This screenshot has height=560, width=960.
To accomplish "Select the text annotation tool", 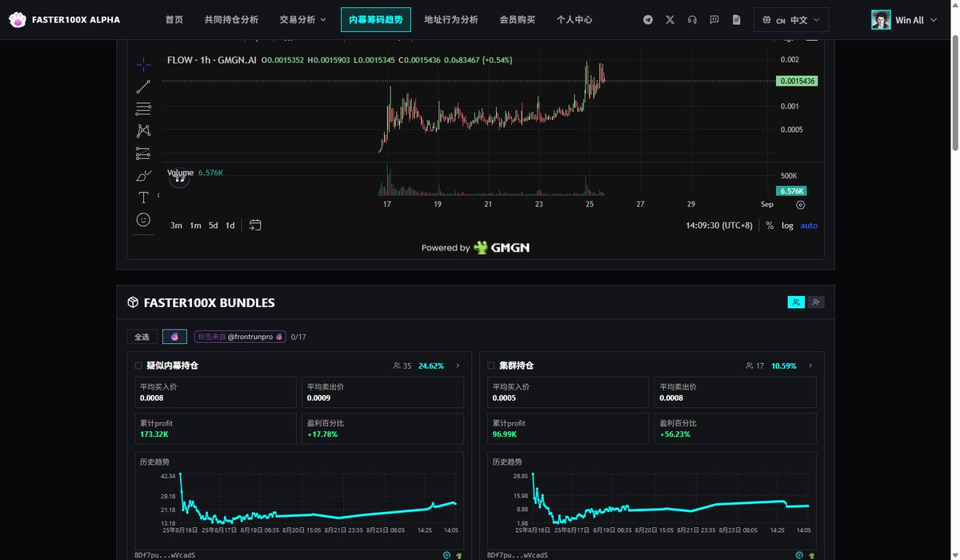I will tap(143, 198).
